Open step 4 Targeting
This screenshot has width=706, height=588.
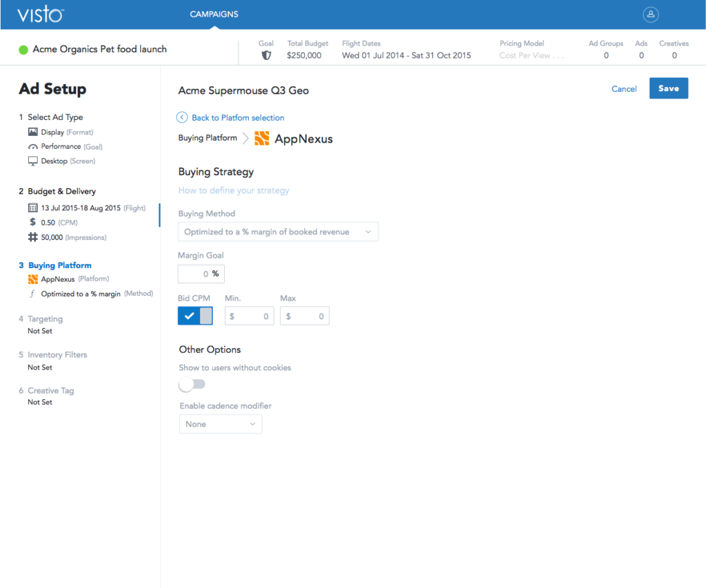tap(41, 318)
